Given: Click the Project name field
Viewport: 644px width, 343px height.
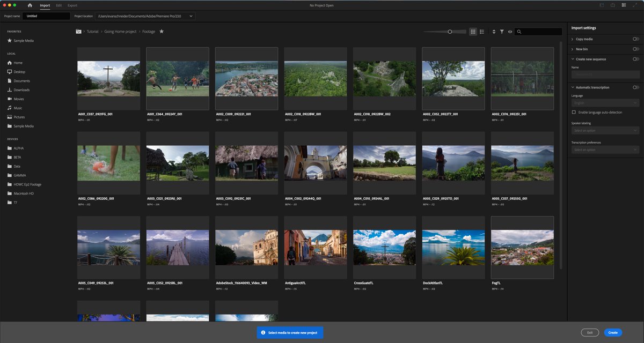Looking at the screenshot, I should tap(47, 16).
